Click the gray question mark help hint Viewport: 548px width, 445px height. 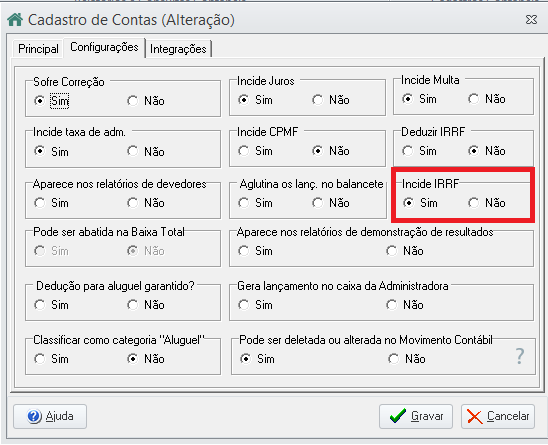[x=520, y=356]
